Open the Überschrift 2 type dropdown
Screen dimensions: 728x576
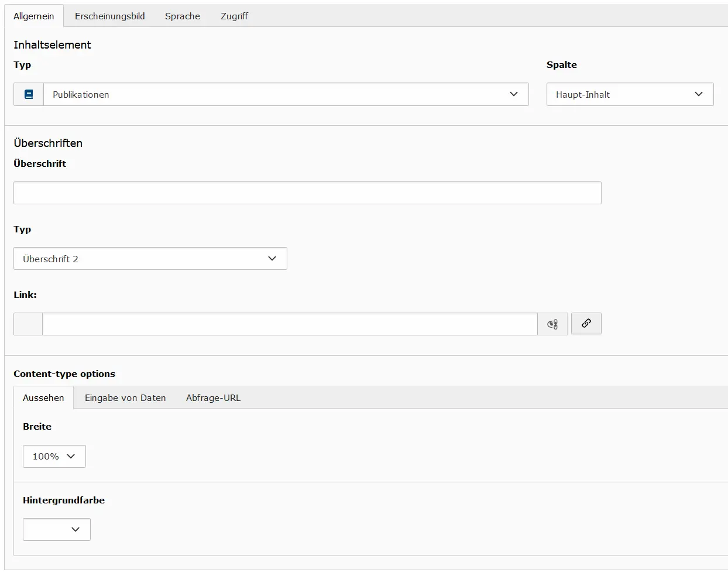(150, 259)
